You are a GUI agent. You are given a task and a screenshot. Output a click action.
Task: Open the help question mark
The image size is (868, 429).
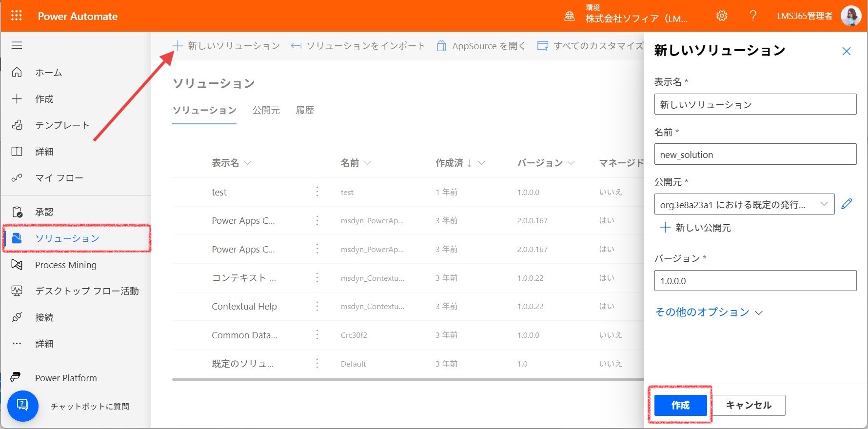[x=753, y=16]
